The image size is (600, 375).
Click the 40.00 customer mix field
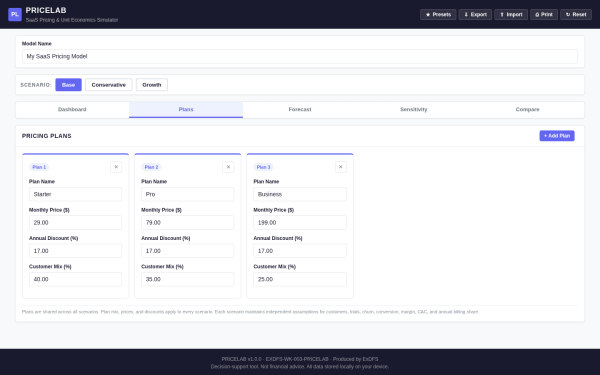tap(75, 279)
